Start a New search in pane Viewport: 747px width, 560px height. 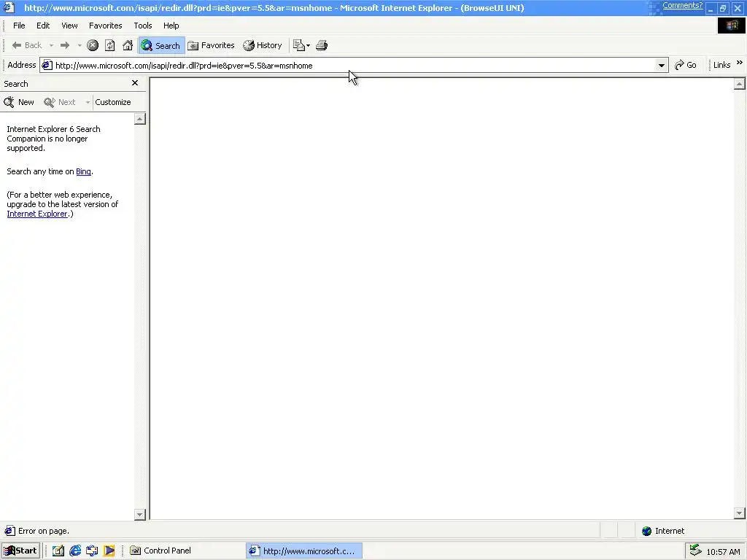[18, 102]
